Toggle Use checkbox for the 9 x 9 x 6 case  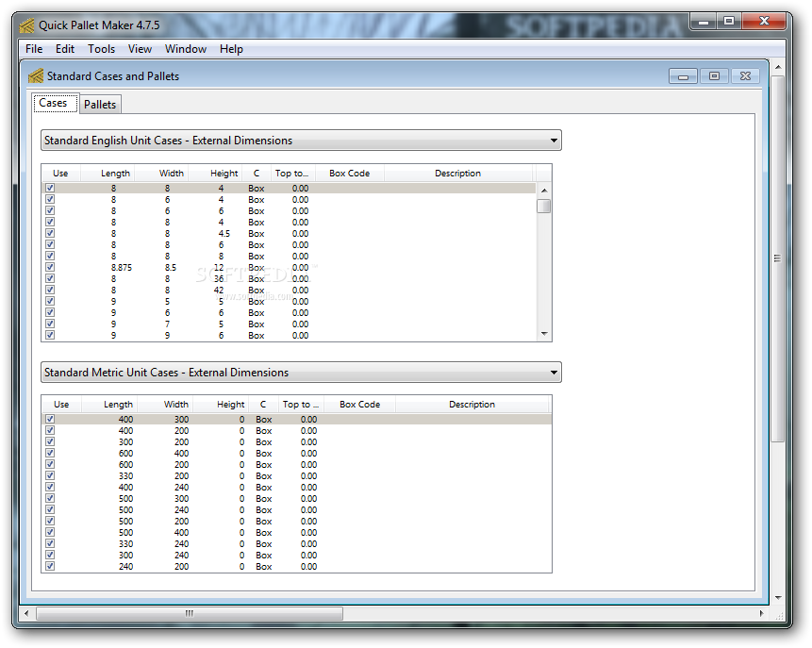coord(50,335)
